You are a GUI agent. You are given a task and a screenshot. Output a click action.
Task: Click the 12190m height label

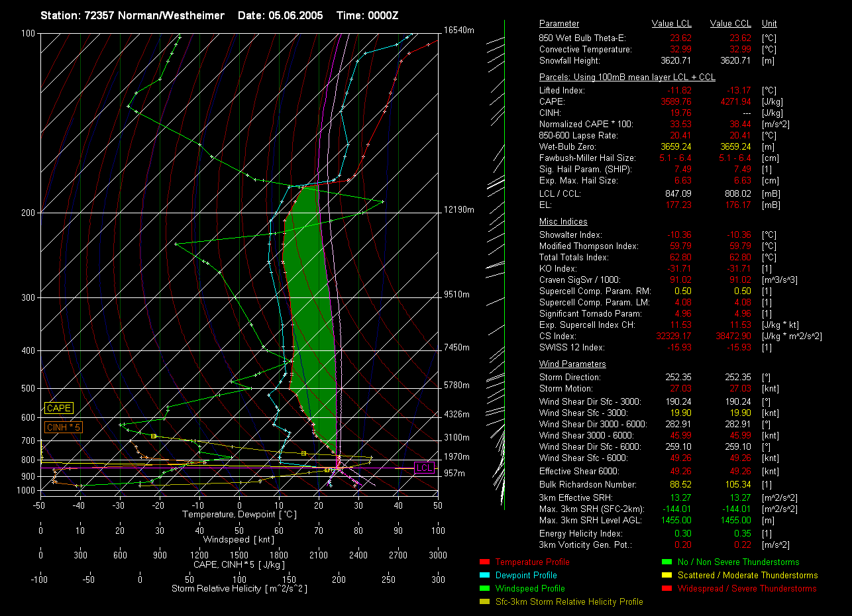[459, 210]
